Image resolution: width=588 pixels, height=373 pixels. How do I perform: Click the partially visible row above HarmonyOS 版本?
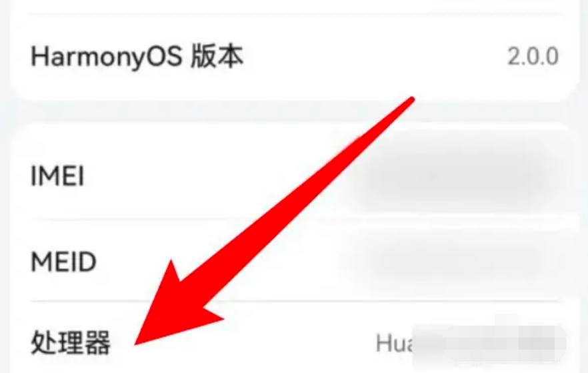[294, 7]
